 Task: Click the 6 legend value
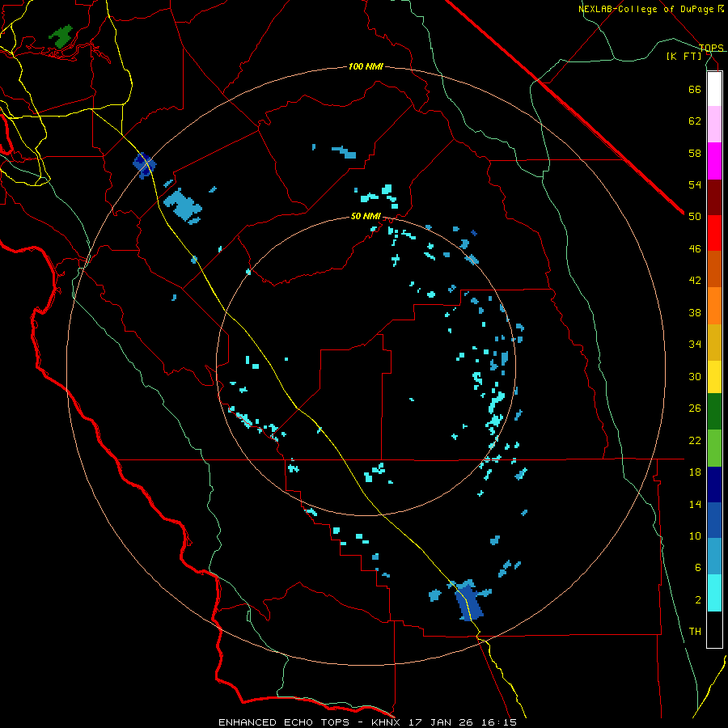click(x=697, y=568)
